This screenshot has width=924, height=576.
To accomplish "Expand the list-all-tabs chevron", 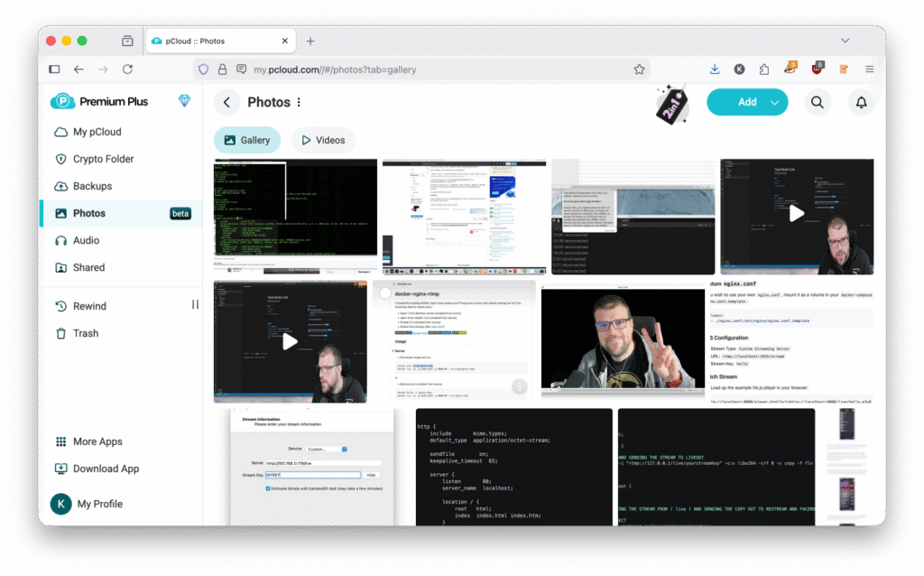I will 845,41.
